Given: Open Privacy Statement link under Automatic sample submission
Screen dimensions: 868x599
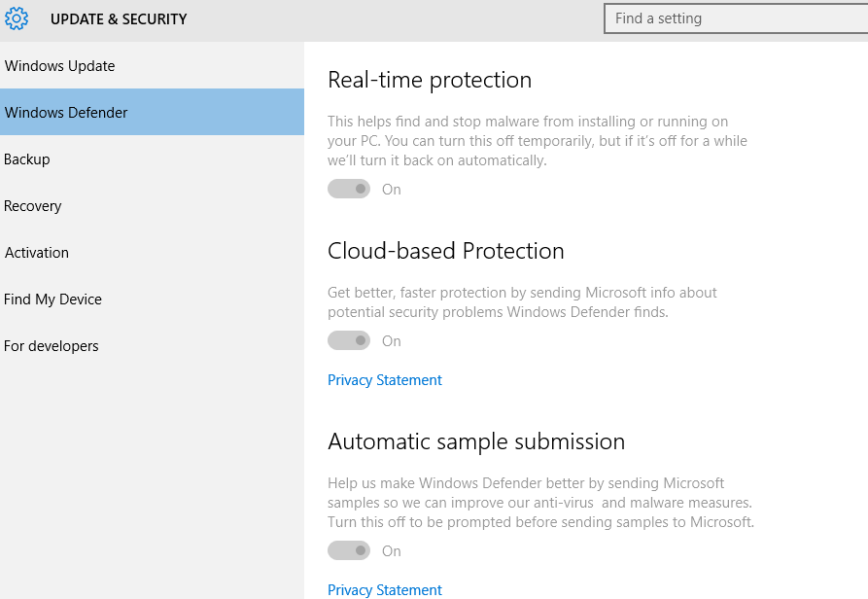Looking at the screenshot, I should click(x=385, y=590).
